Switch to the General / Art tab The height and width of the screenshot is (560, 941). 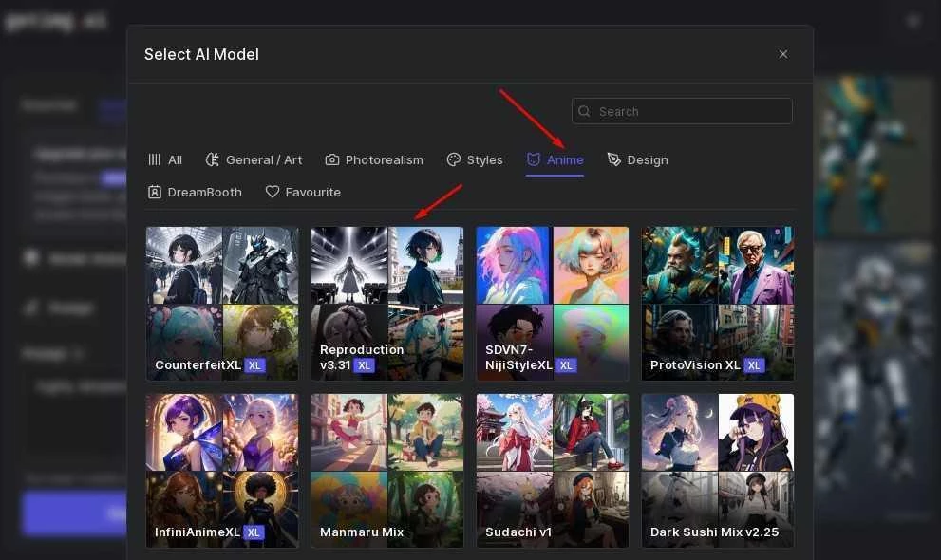[x=254, y=160]
